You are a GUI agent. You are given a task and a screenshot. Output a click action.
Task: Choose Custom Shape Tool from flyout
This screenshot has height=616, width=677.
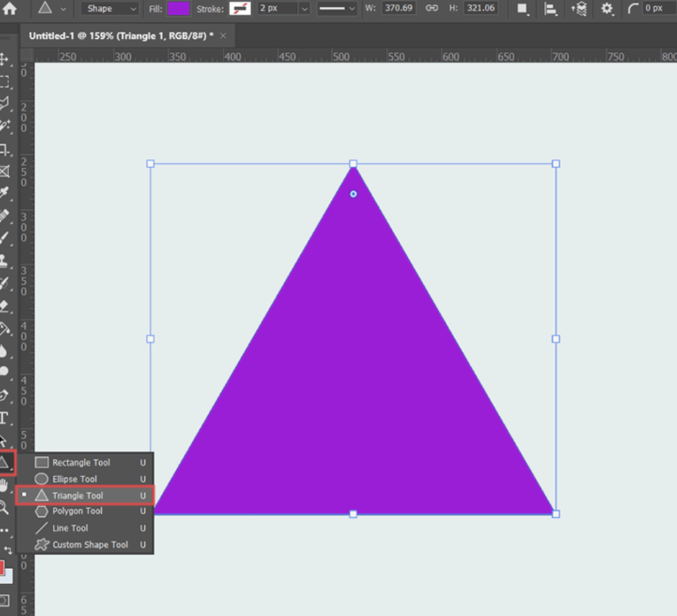click(x=90, y=545)
